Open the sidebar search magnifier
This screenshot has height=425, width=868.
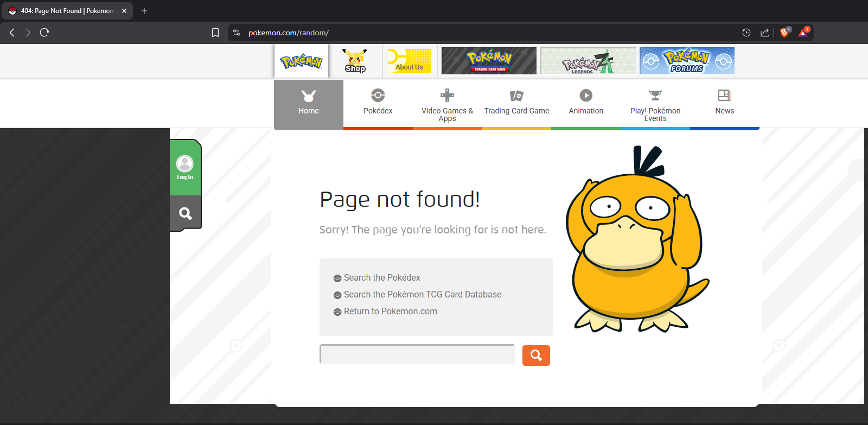pyautogui.click(x=186, y=213)
